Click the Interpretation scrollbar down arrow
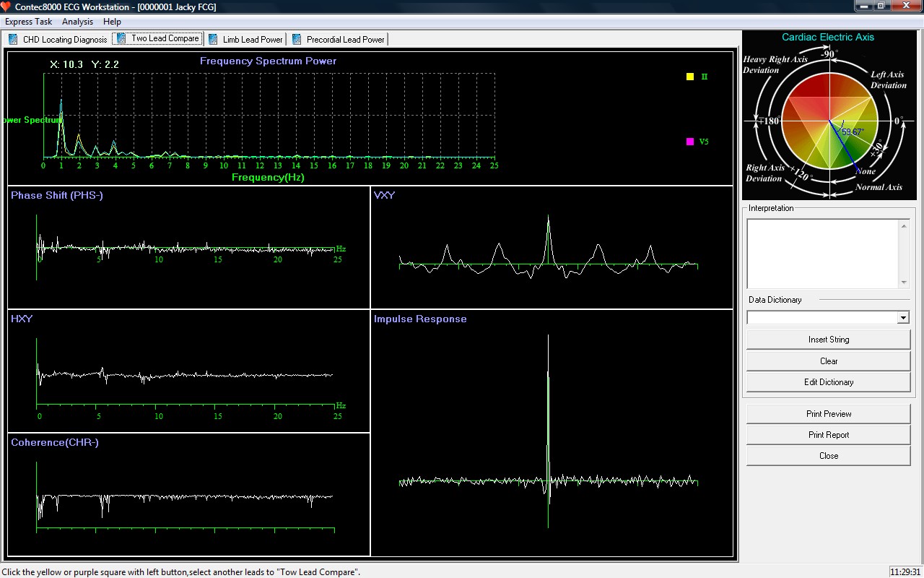 click(x=904, y=282)
